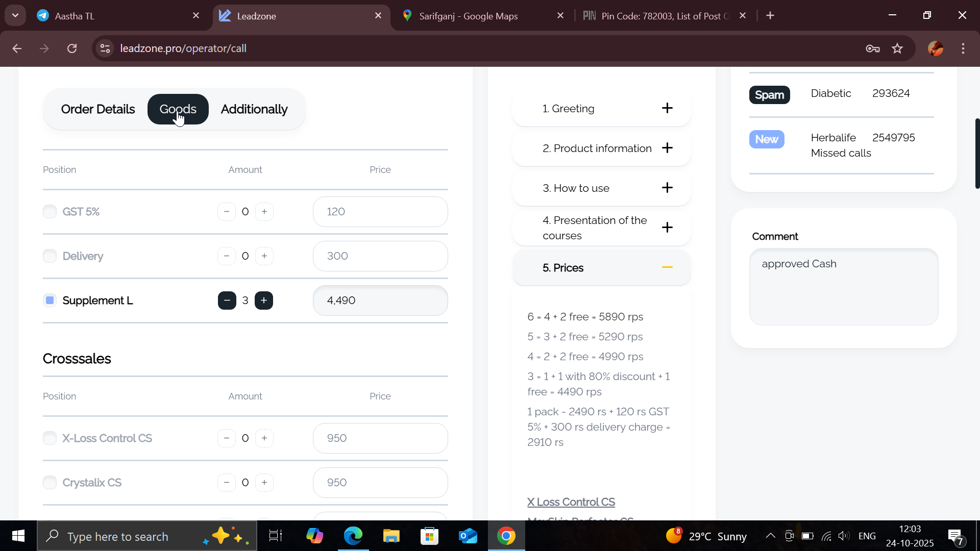Screen dimensions: 980x551
Task: Bookmark this page with star icon
Action: point(897,48)
